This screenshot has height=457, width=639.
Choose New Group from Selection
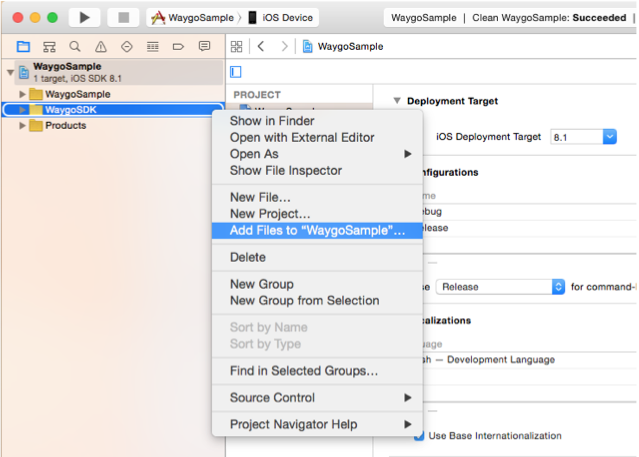click(x=317, y=300)
